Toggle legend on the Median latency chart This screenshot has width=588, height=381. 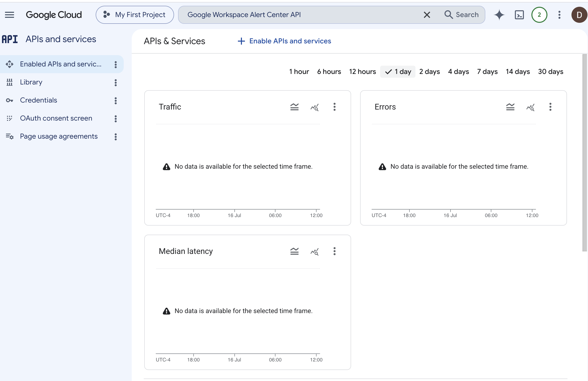295,251
